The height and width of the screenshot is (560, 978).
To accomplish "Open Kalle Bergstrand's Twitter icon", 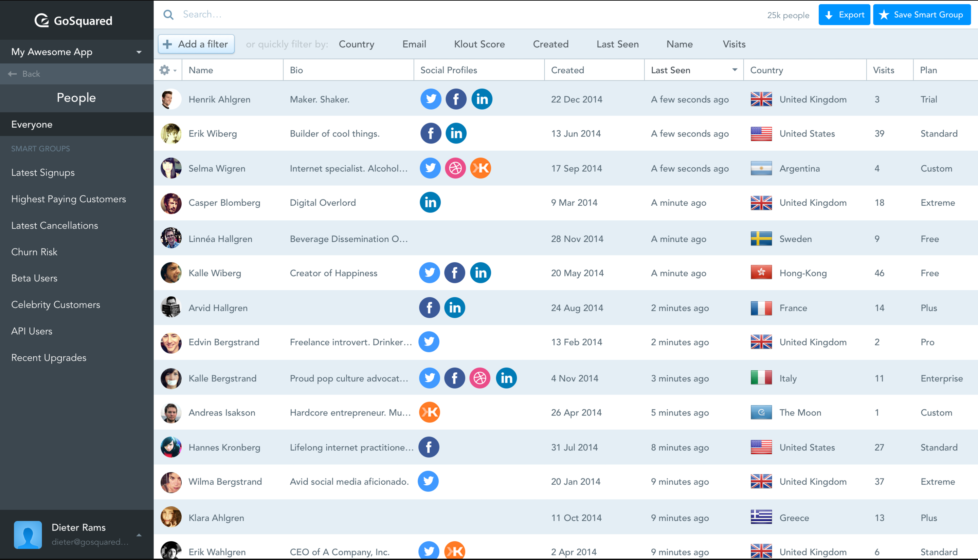I will [x=429, y=378].
